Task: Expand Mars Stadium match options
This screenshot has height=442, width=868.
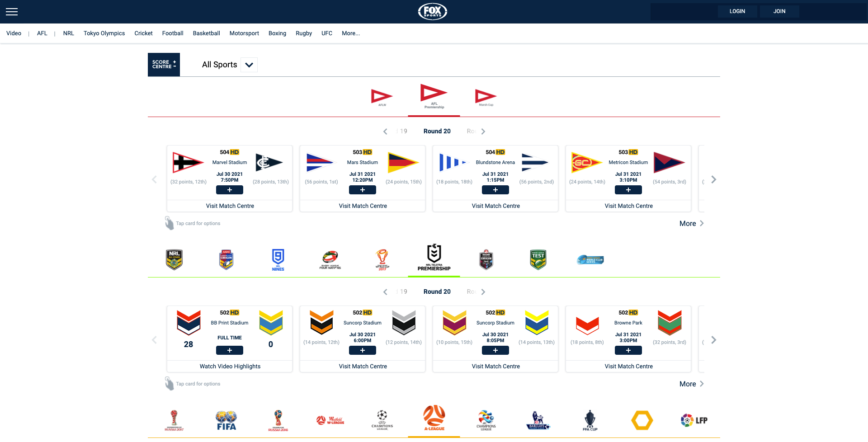Action: (x=363, y=190)
